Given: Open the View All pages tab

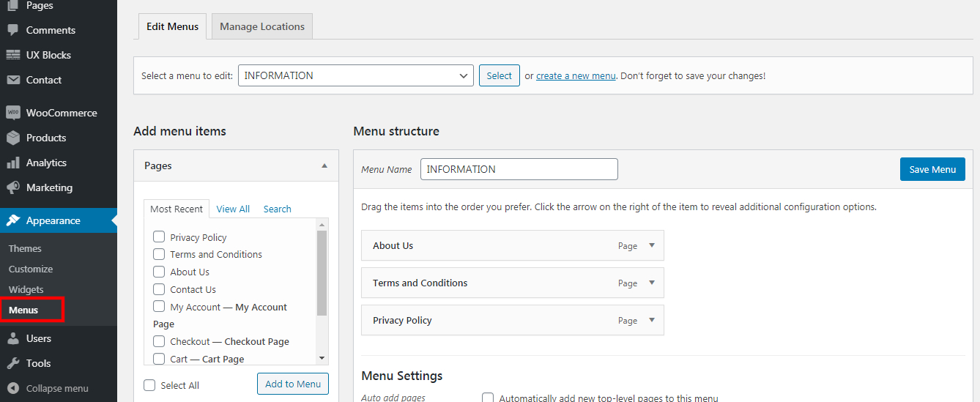Looking at the screenshot, I should (233, 209).
